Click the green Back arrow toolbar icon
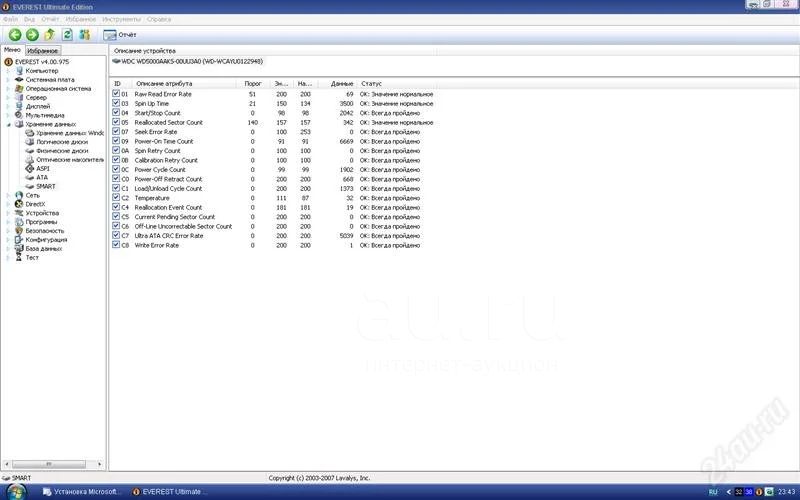 click(x=15, y=35)
